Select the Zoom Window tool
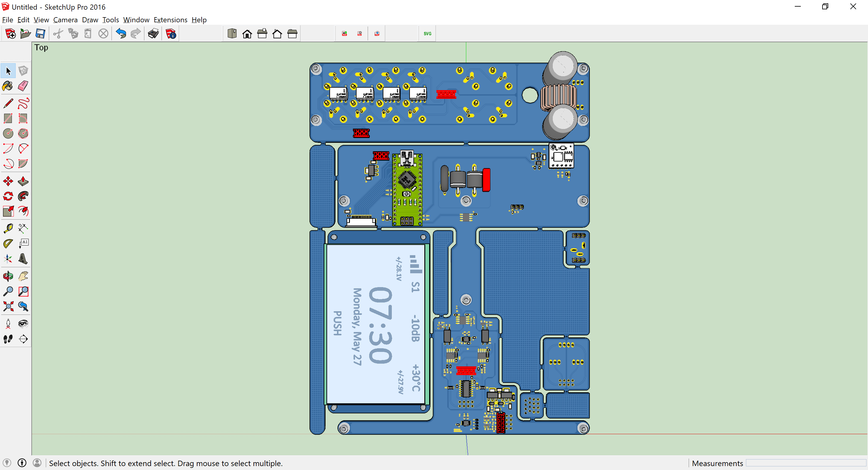The image size is (868, 470). click(x=23, y=291)
